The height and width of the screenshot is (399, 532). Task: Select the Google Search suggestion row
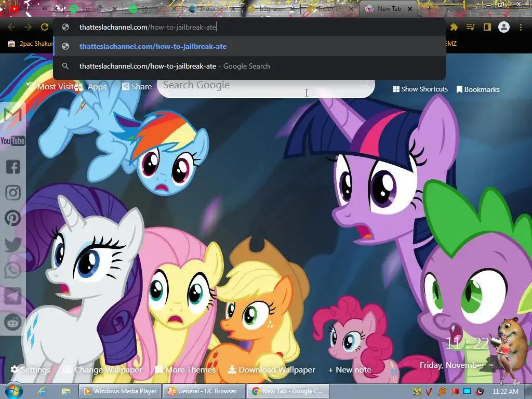pyautogui.click(x=249, y=66)
